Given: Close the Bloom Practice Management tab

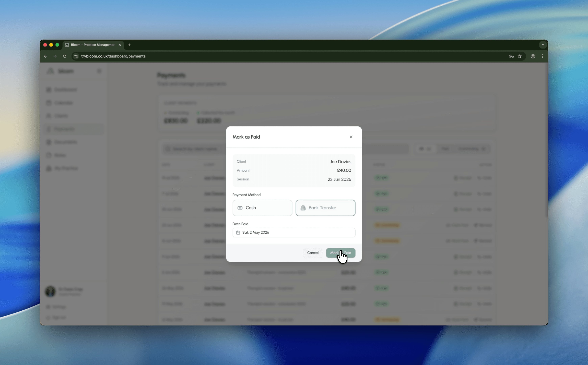Looking at the screenshot, I should pos(120,45).
